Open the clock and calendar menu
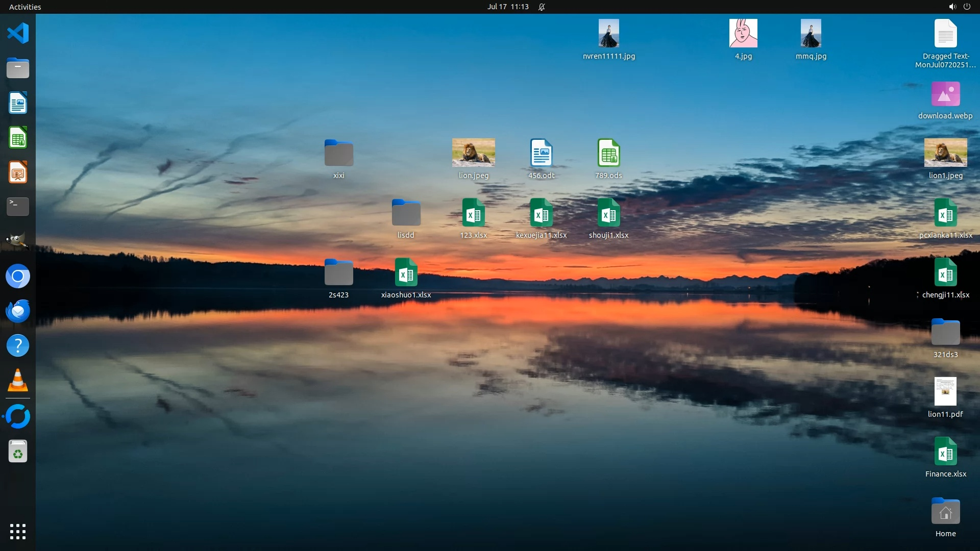Image resolution: width=980 pixels, height=551 pixels. click(x=508, y=7)
